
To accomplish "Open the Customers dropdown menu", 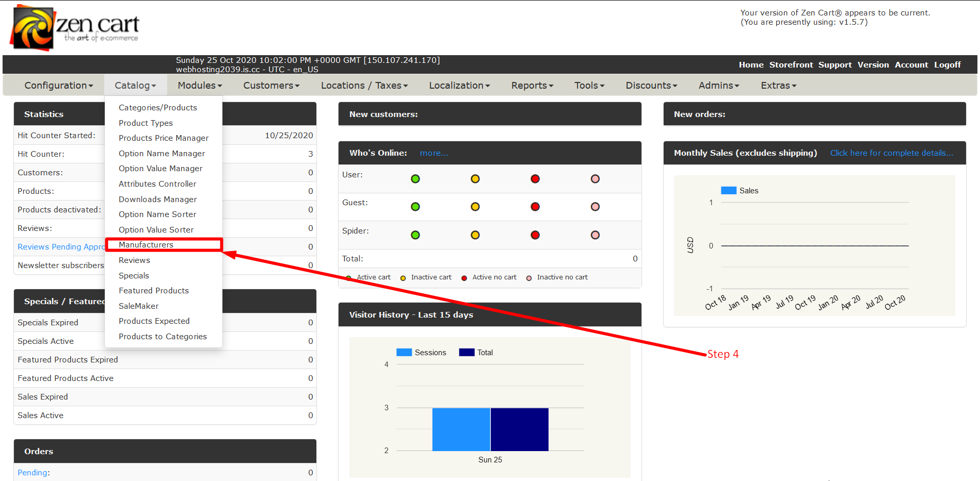I will 271,86.
